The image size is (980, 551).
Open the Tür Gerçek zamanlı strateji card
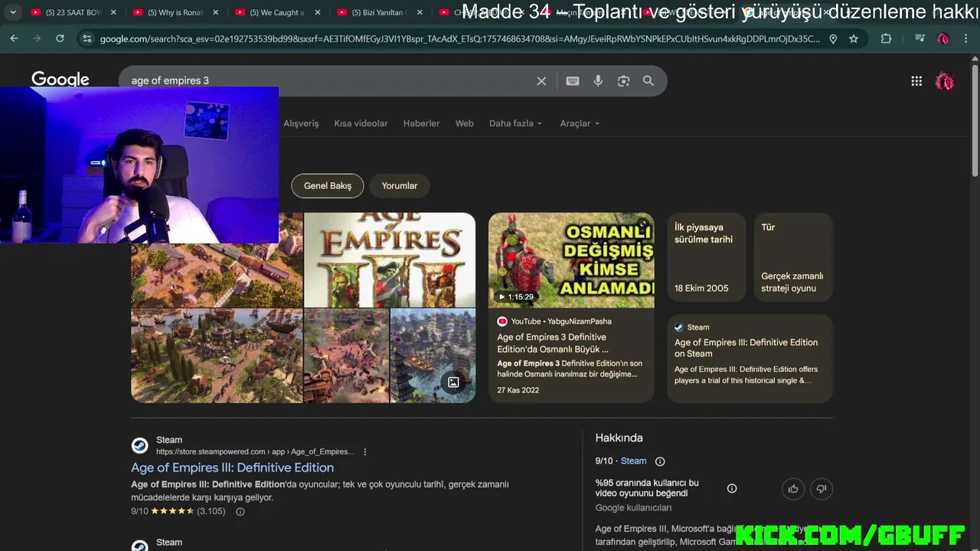click(x=793, y=257)
